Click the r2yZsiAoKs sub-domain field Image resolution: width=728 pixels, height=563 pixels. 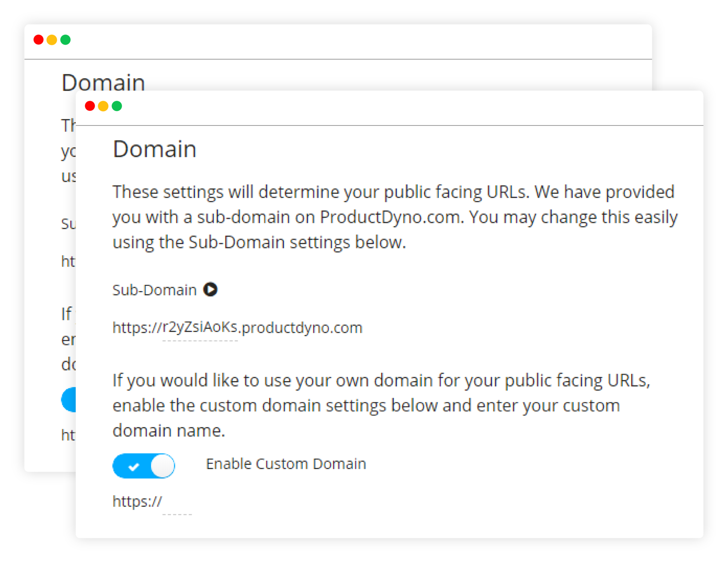[x=200, y=328]
